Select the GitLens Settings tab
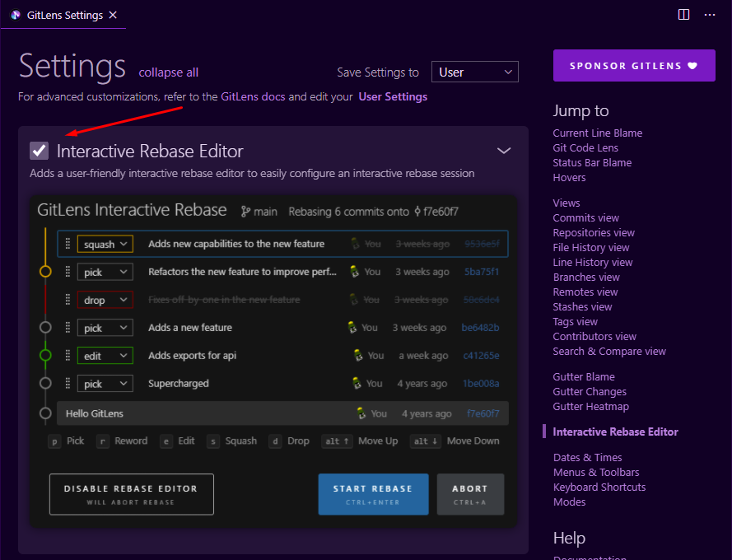732x560 pixels. pyautogui.click(x=63, y=15)
